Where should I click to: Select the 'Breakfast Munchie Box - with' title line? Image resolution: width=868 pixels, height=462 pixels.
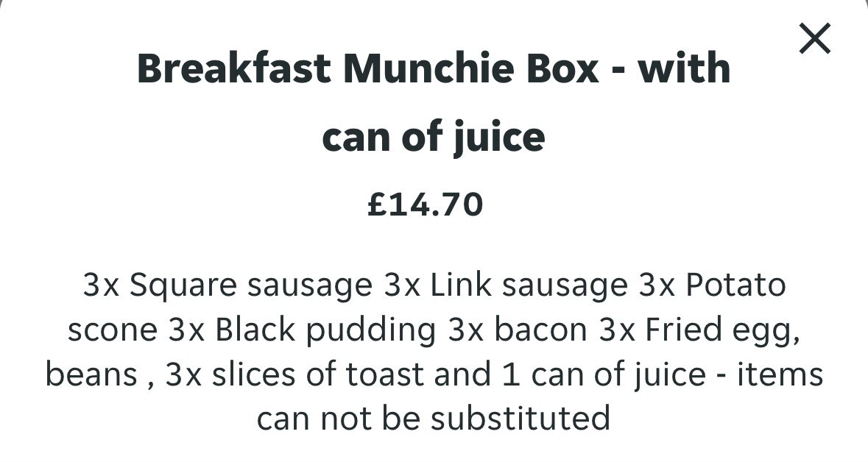(x=434, y=68)
